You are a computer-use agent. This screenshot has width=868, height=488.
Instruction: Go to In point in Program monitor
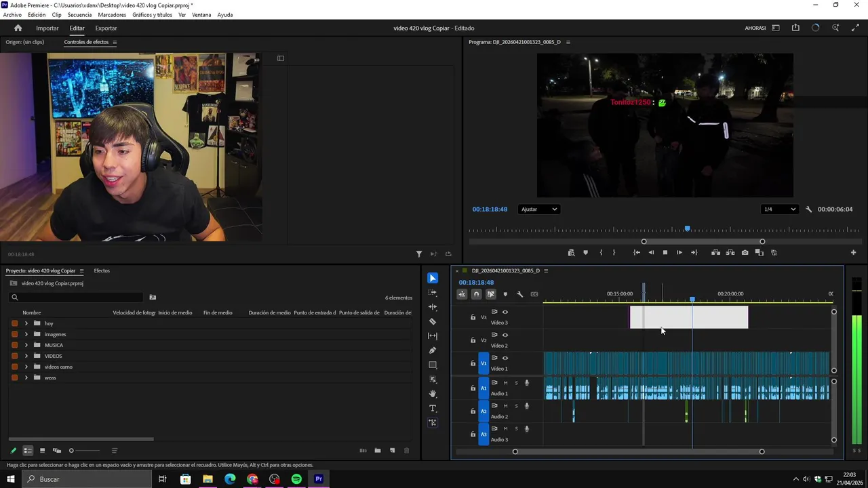click(x=636, y=253)
